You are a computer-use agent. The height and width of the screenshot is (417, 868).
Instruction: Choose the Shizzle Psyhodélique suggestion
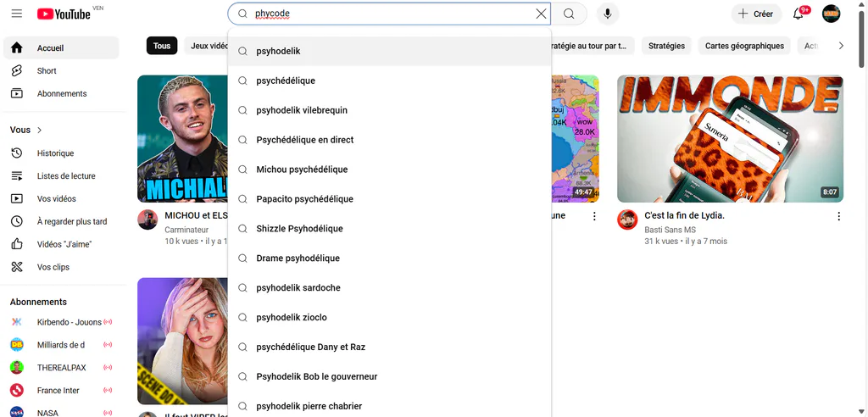pyautogui.click(x=389, y=229)
